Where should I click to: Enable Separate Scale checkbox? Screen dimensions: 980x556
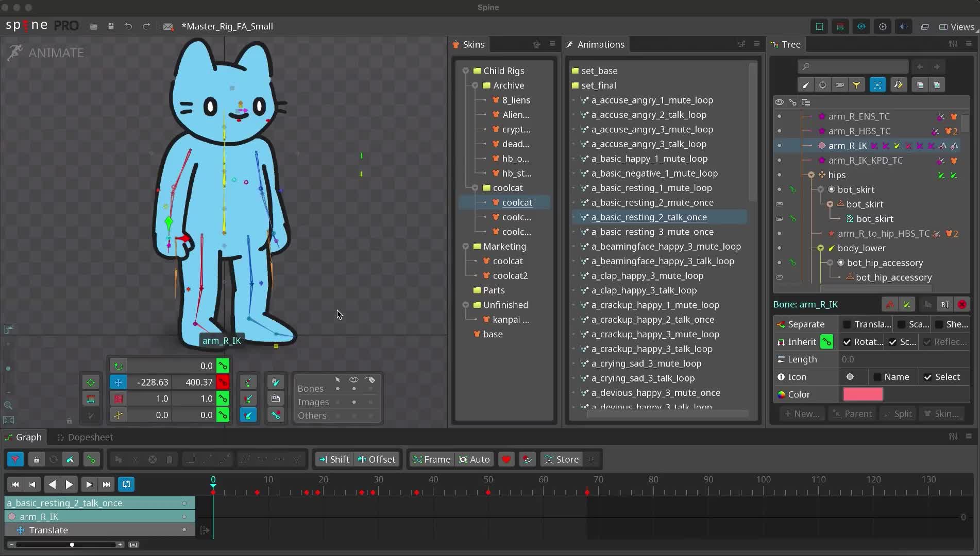click(x=901, y=324)
